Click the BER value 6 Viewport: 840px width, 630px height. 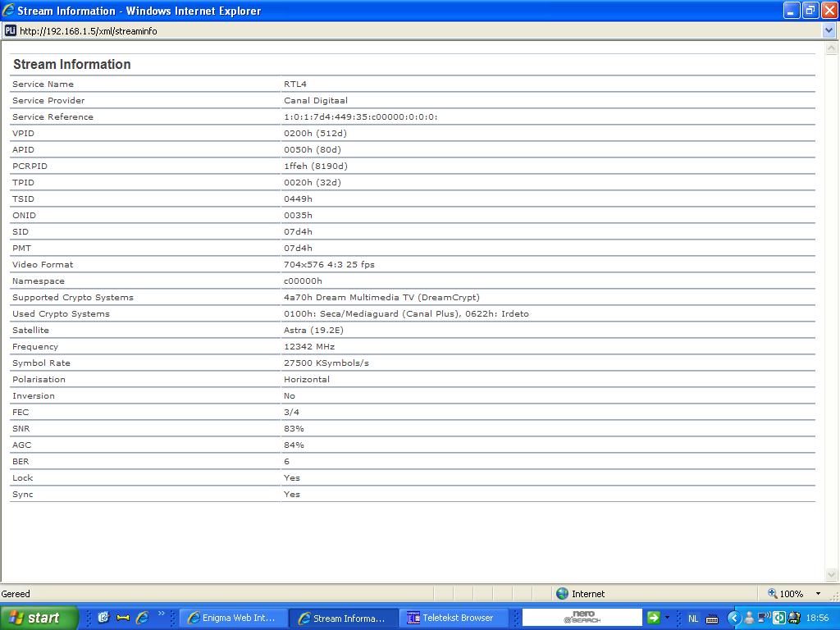tap(286, 461)
